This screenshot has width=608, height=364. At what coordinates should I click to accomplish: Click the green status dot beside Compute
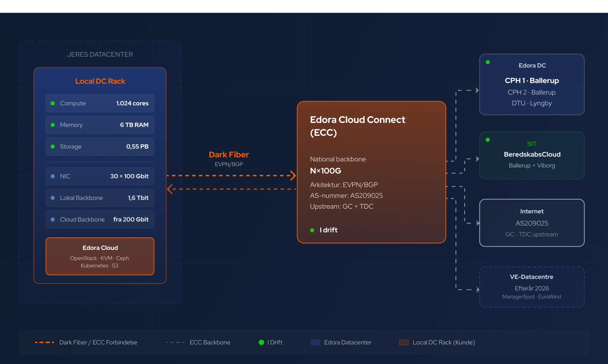tap(52, 103)
